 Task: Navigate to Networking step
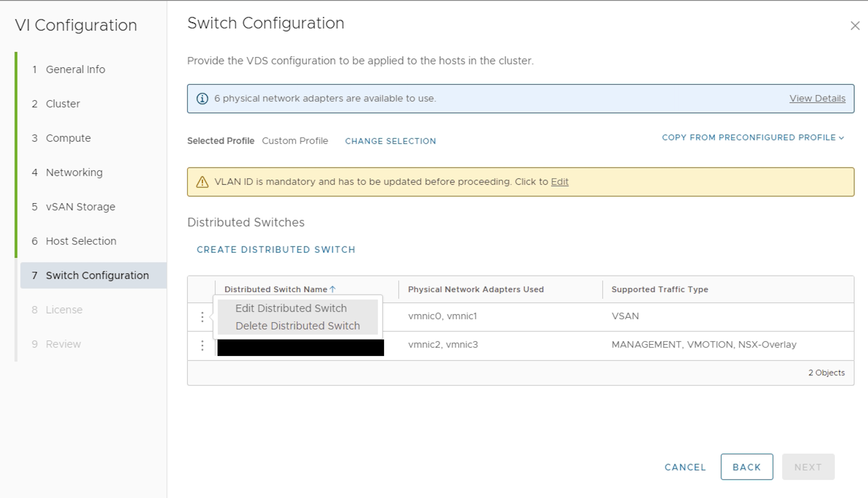coord(74,173)
